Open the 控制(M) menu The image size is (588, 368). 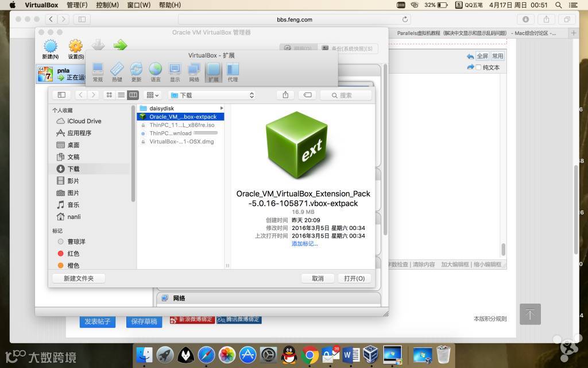pos(107,5)
